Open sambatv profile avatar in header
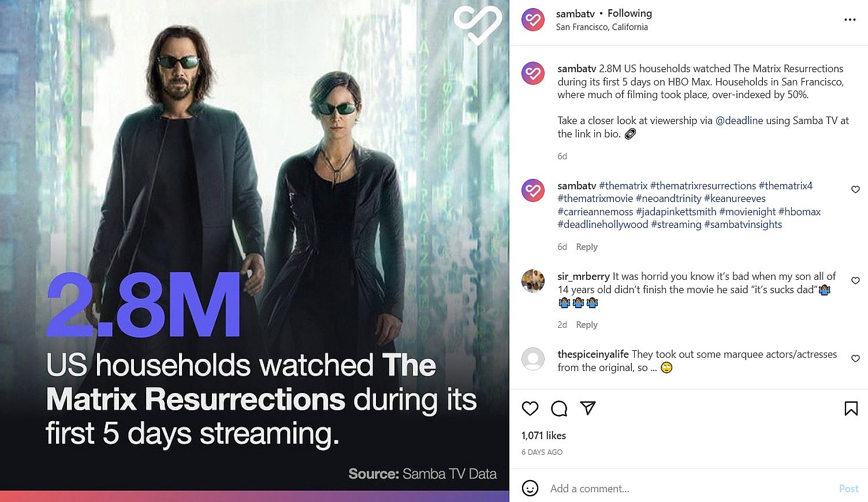 (x=533, y=20)
